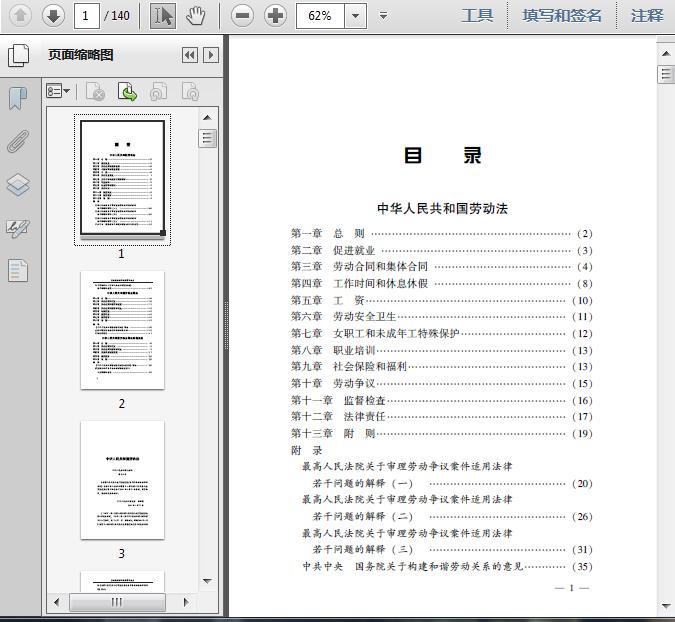Open the layers panel
Screen dimensions: 675x622
18,185
